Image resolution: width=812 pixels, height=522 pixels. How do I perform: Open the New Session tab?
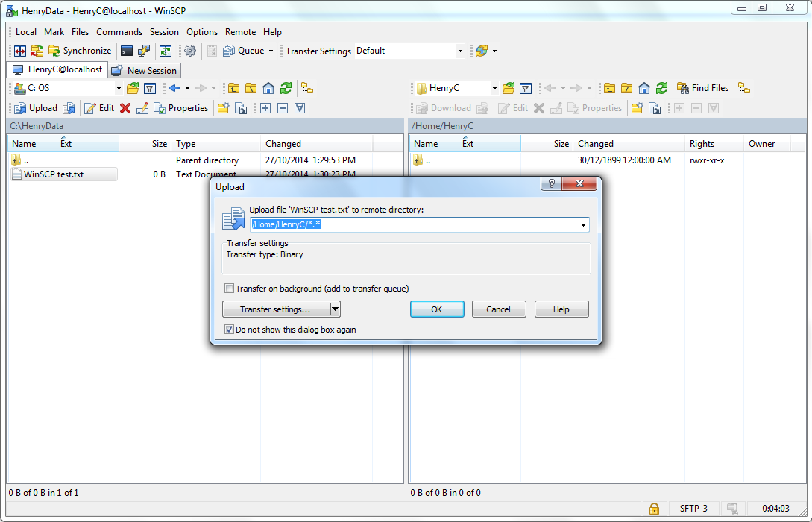click(145, 70)
